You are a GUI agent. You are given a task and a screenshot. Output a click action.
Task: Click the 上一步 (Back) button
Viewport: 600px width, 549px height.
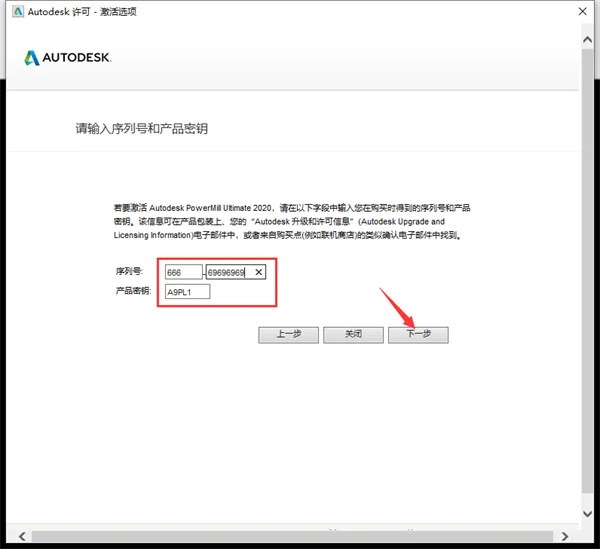(x=289, y=335)
